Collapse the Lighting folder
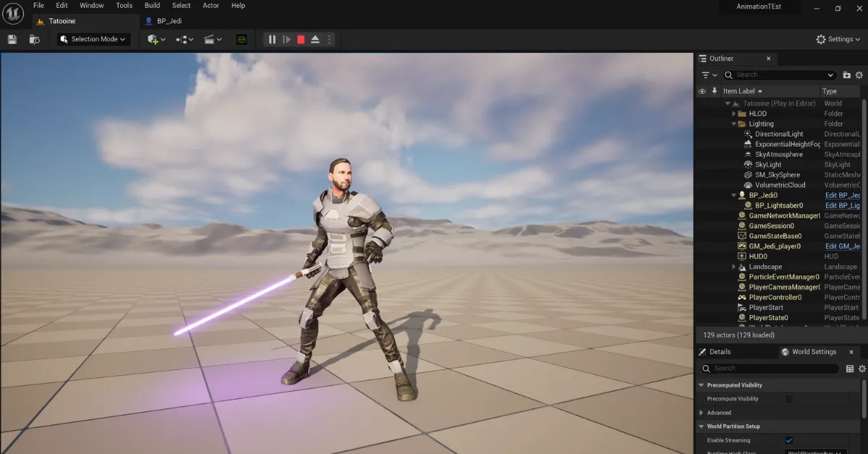Image resolution: width=868 pixels, height=454 pixels. [x=733, y=124]
